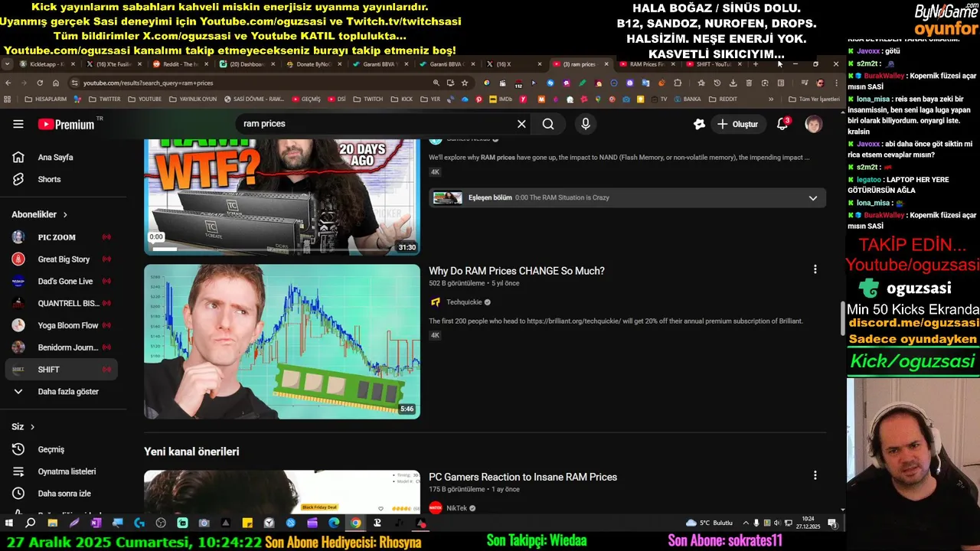This screenshot has height=551, width=980.
Task: Switch to the SHIFT YouTube tab
Action: coord(713,64)
